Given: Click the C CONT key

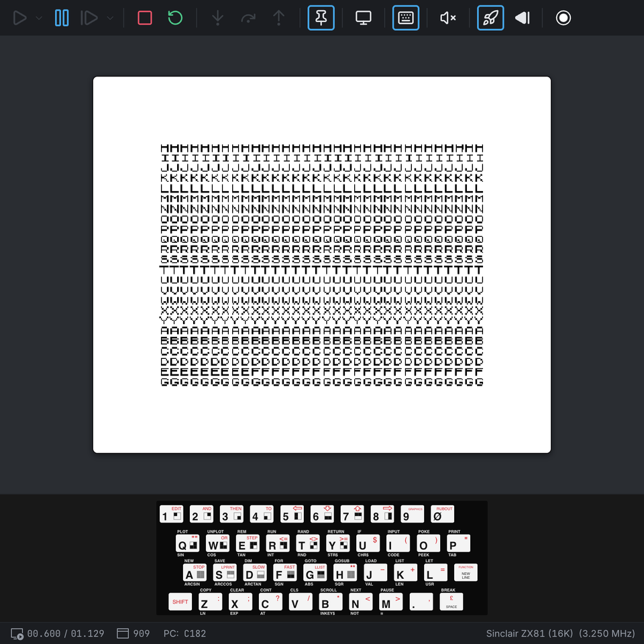Looking at the screenshot, I should click(270, 602).
